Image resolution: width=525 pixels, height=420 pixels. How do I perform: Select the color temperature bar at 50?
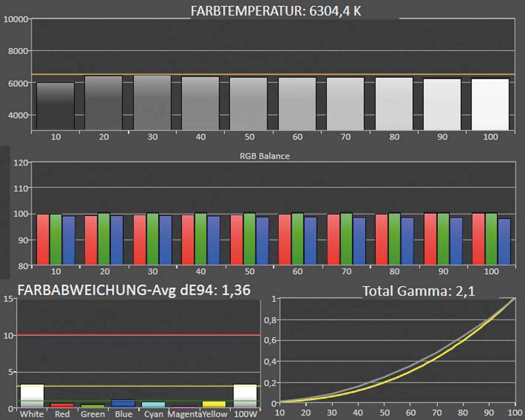tap(248, 104)
